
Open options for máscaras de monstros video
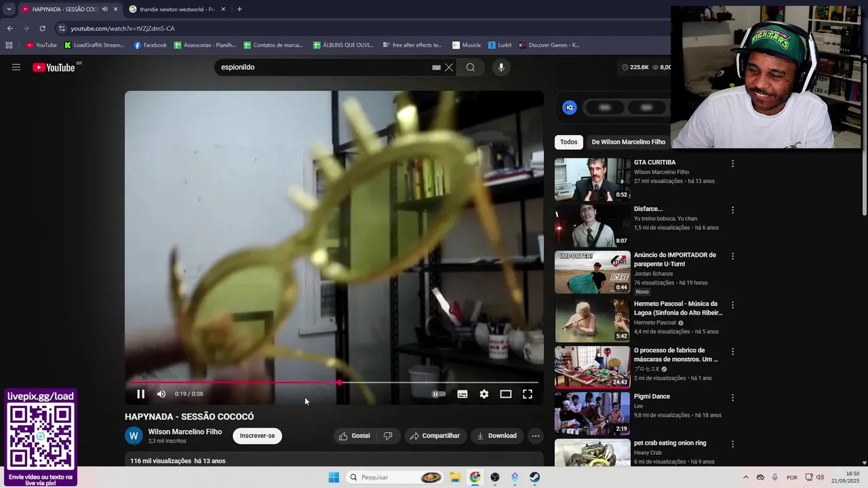[x=732, y=351]
